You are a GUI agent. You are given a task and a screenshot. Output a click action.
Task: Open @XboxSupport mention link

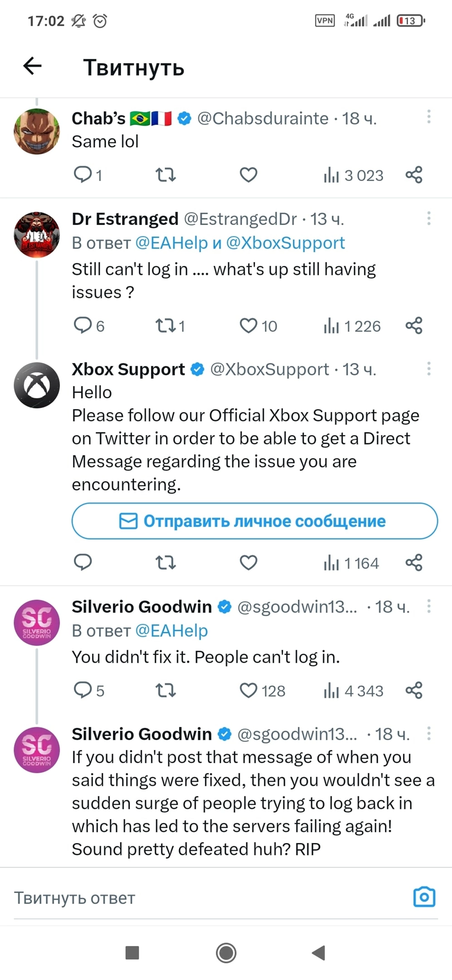pyautogui.click(x=285, y=243)
